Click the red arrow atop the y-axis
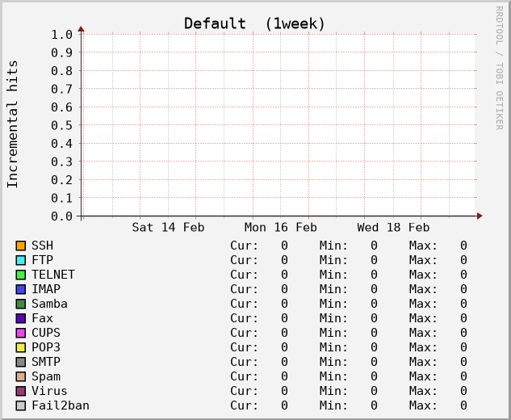The height and width of the screenshot is (420, 511). (x=81, y=29)
